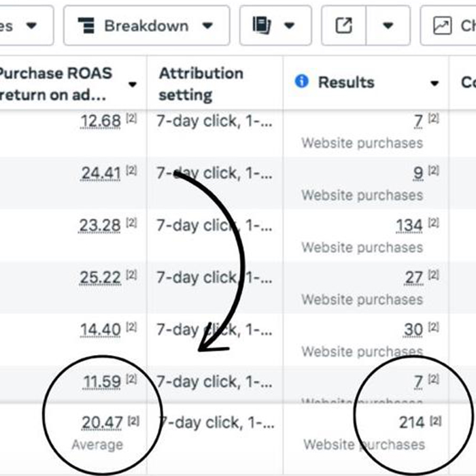Expand the reports dropdown arrow

[289, 26]
